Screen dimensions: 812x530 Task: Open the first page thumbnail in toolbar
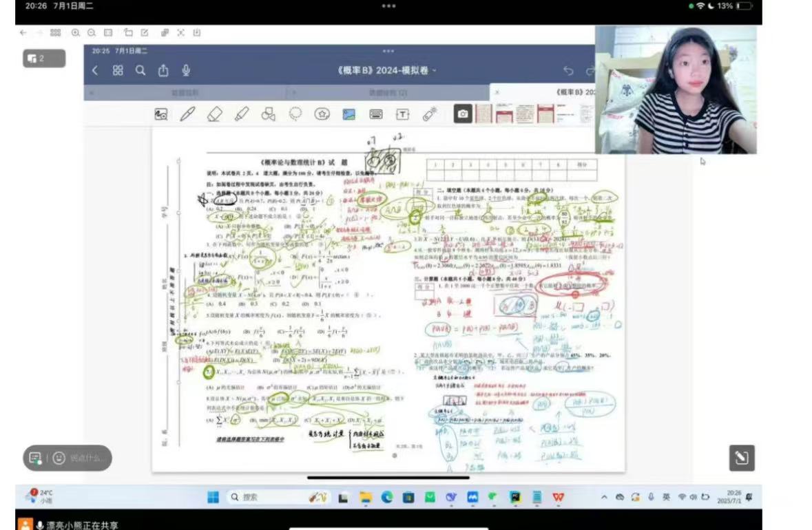(x=483, y=114)
